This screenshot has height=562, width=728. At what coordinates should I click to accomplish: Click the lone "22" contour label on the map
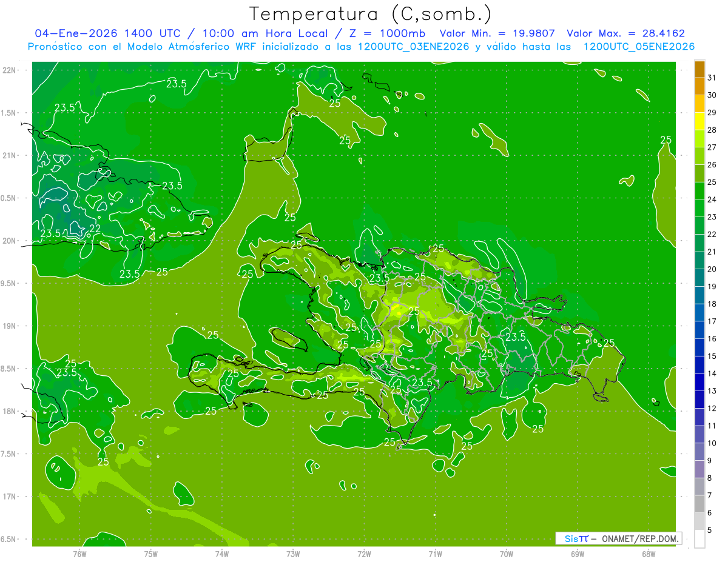[x=95, y=229]
